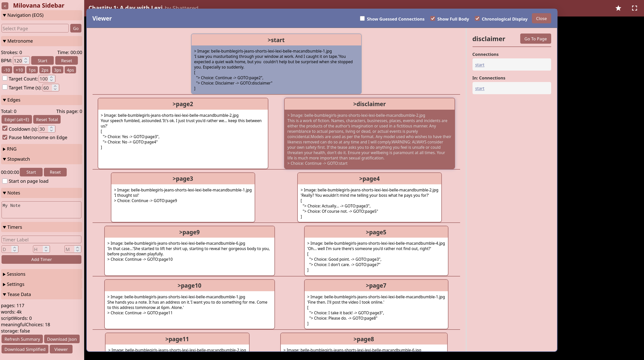Open the start link under In: Connections
This screenshot has width=644, height=360.
coord(480,88)
